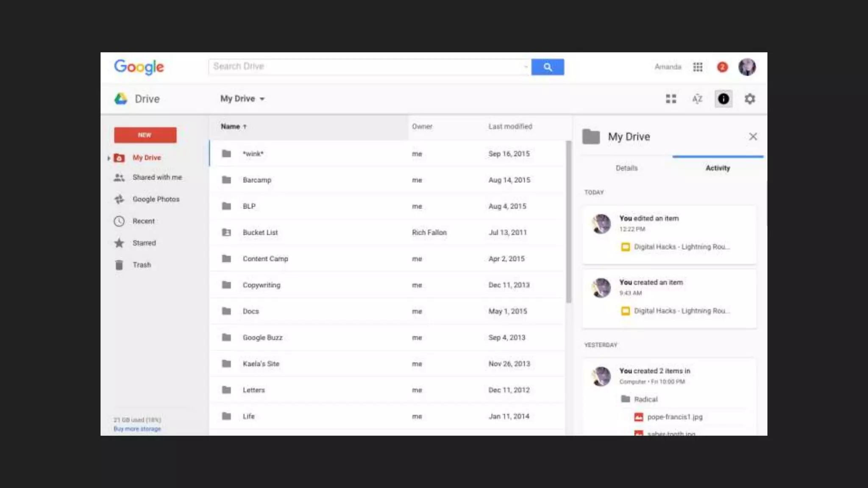Image resolution: width=868 pixels, height=488 pixels.
Task: Open the red notifications badge
Action: click(722, 67)
